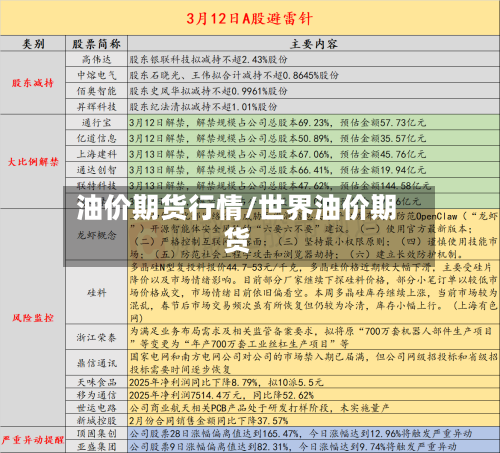Select the '类别' column header
Image resolution: width=500 pixels, height=453 pixels.
pyautogui.click(x=33, y=44)
